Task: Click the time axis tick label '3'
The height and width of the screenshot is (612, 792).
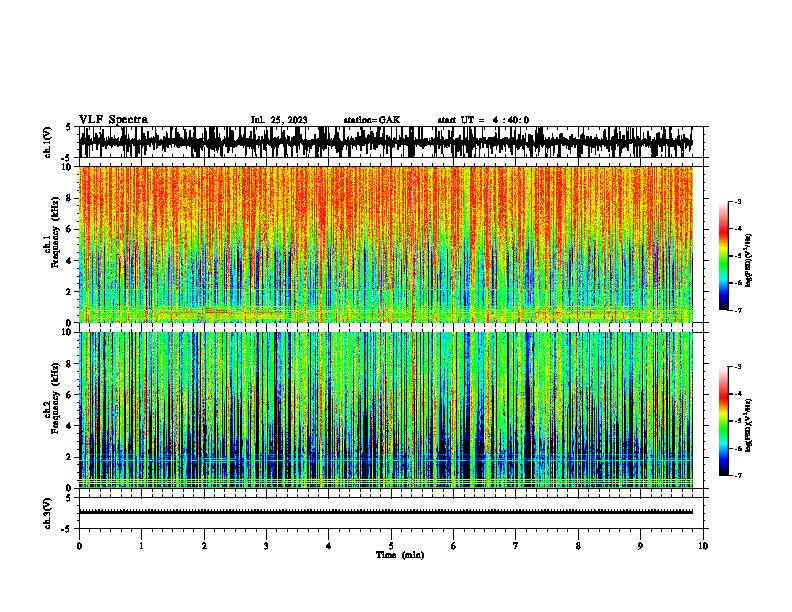Action: click(266, 546)
